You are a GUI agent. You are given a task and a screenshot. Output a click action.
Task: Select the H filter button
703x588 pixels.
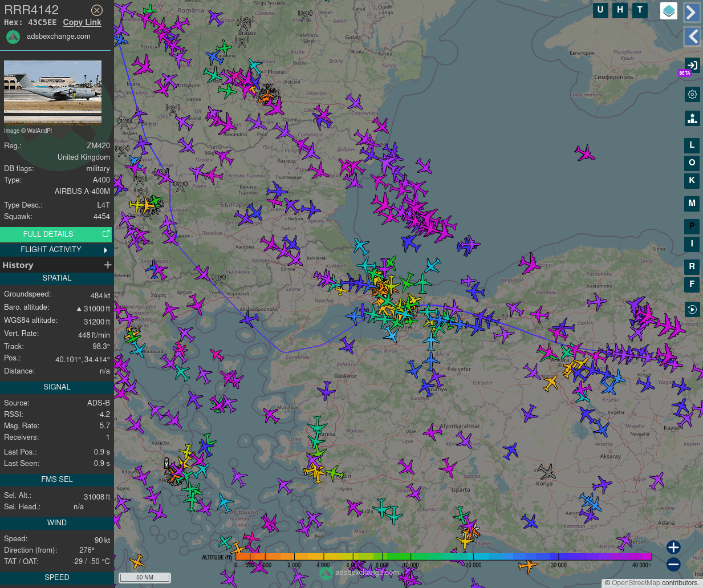(620, 10)
